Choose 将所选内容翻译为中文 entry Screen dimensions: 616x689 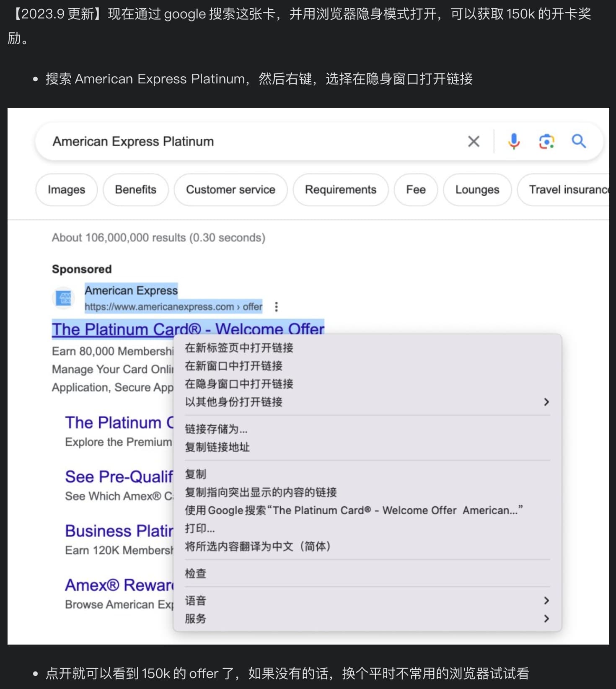coord(367,547)
